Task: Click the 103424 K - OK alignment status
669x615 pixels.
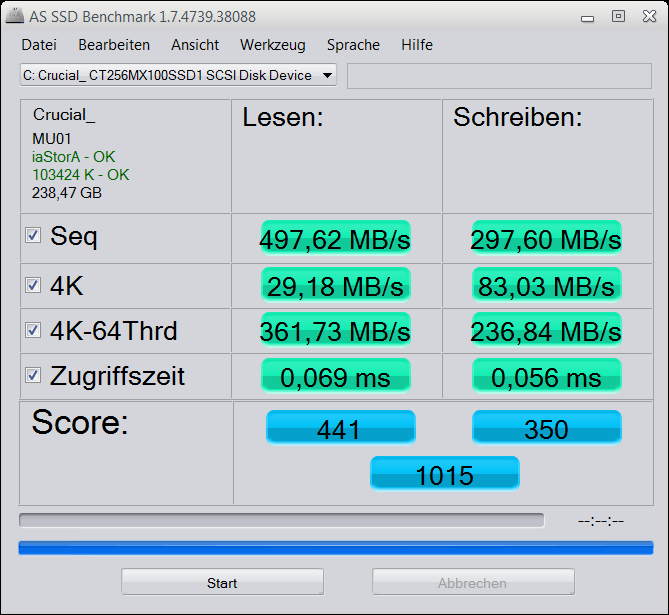Action: [x=81, y=175]
